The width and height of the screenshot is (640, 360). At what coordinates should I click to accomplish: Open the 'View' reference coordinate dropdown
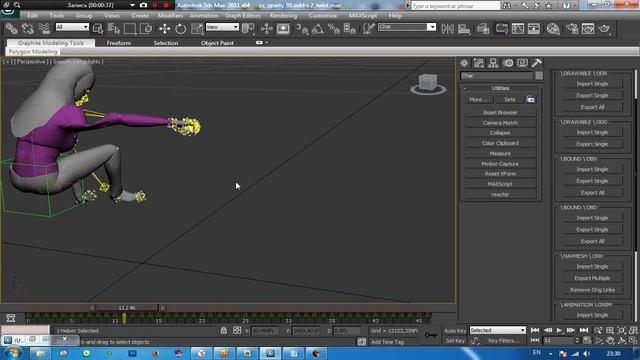222,27
